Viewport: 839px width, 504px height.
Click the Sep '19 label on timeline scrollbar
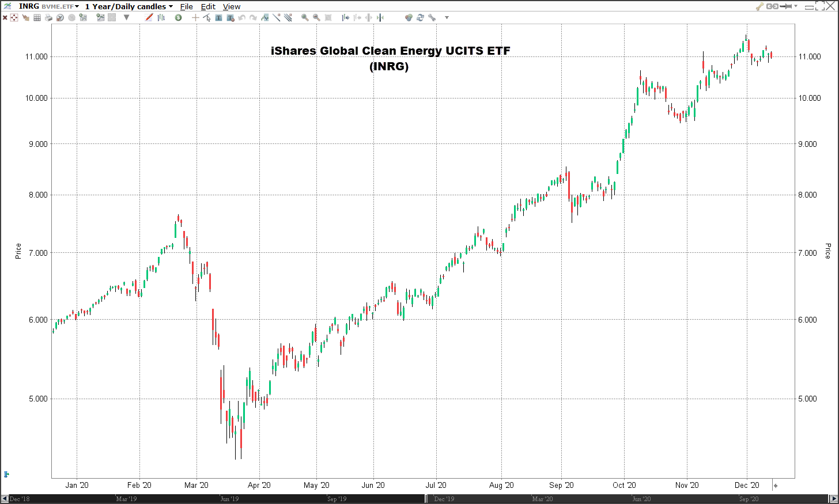(x=337, y=499)
